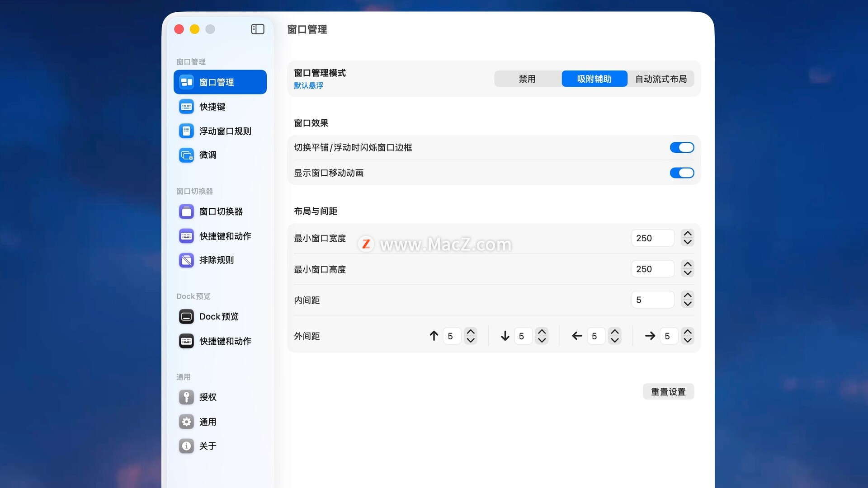
Task: Click the 快捷键 keyboard icon
Action: click(x=186, y=107)
